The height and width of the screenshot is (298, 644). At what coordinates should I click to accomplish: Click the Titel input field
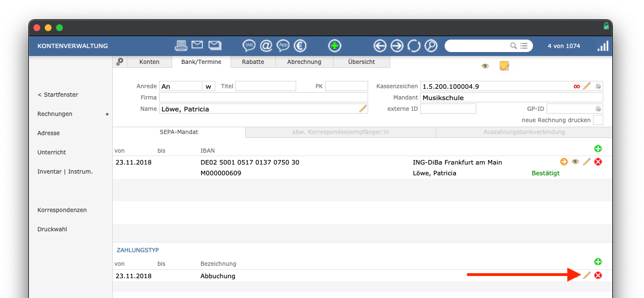point(265,86)
